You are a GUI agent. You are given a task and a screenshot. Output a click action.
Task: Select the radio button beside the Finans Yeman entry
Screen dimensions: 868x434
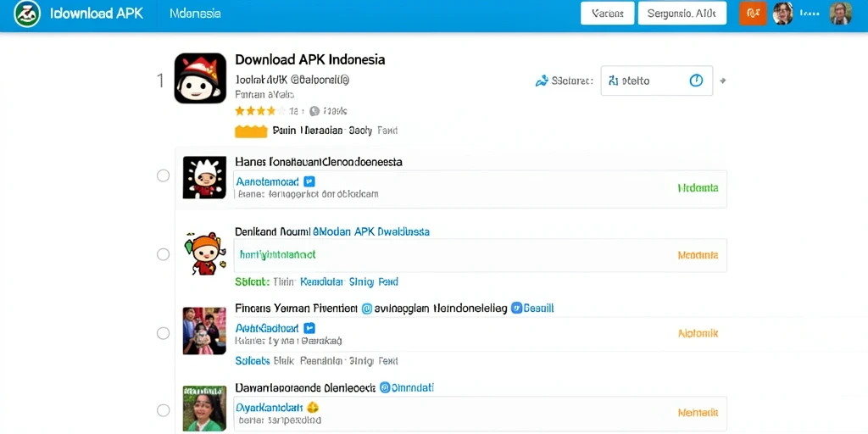pyautogui.click(x=163, y=333)
